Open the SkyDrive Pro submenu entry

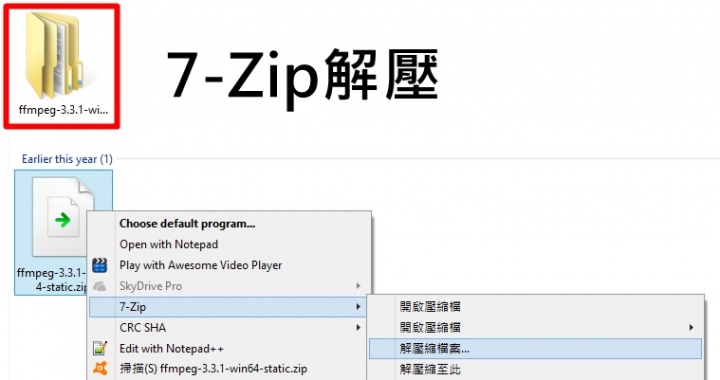[230, 286]
